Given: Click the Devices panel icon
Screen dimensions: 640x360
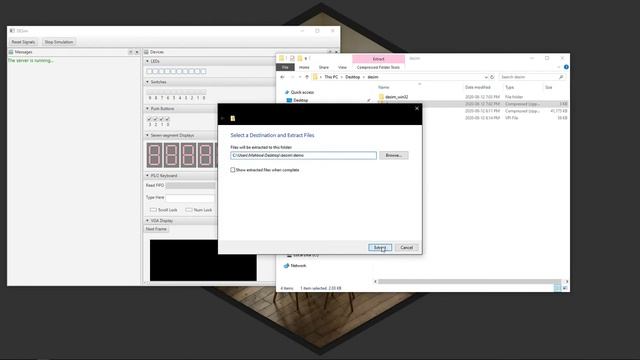Looking at the screenshot, I should click(146, 52).
